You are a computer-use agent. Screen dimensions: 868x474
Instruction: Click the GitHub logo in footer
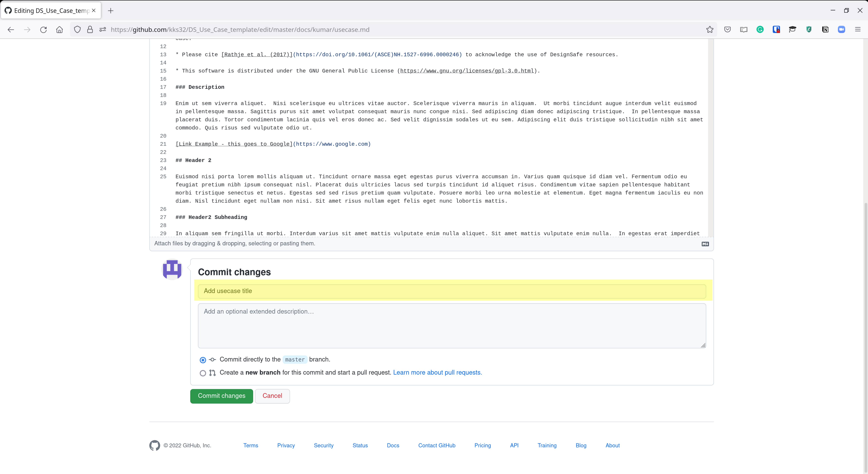155,445
